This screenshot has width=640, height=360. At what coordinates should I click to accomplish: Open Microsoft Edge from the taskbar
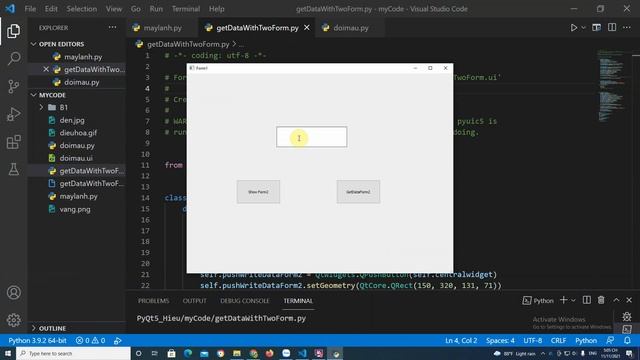point(188,353)
